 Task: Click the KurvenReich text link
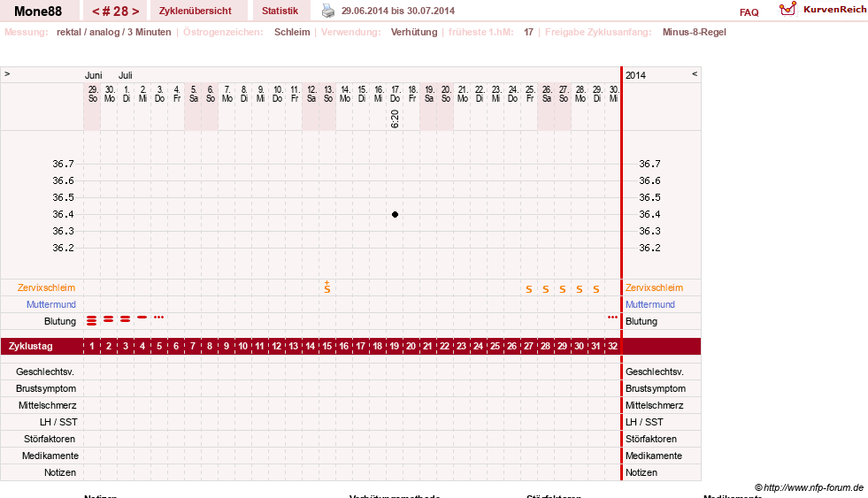pos(834,10)
